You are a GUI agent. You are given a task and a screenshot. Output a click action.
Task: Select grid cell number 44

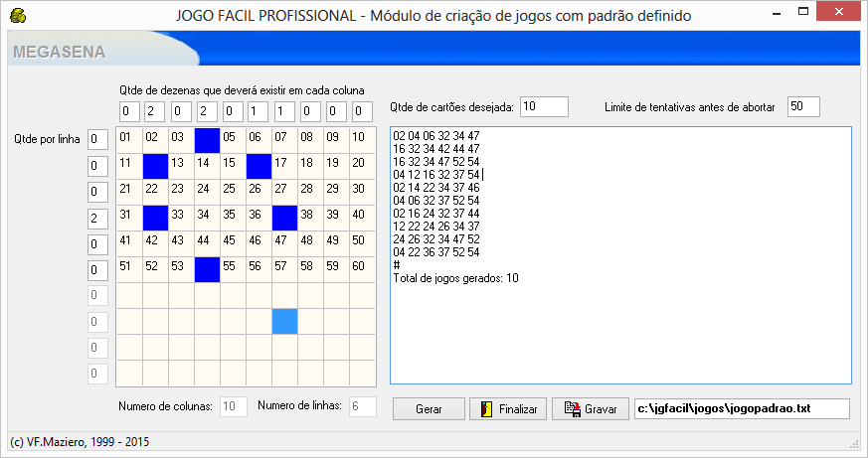[207, 244]
